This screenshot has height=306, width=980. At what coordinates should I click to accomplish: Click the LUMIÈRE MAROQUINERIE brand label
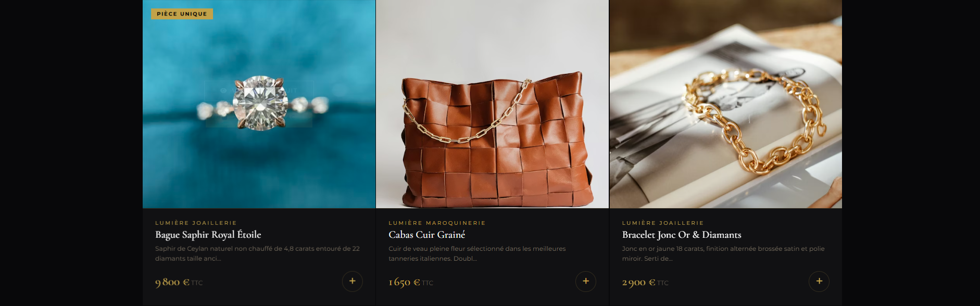click(x=437, y=223)
